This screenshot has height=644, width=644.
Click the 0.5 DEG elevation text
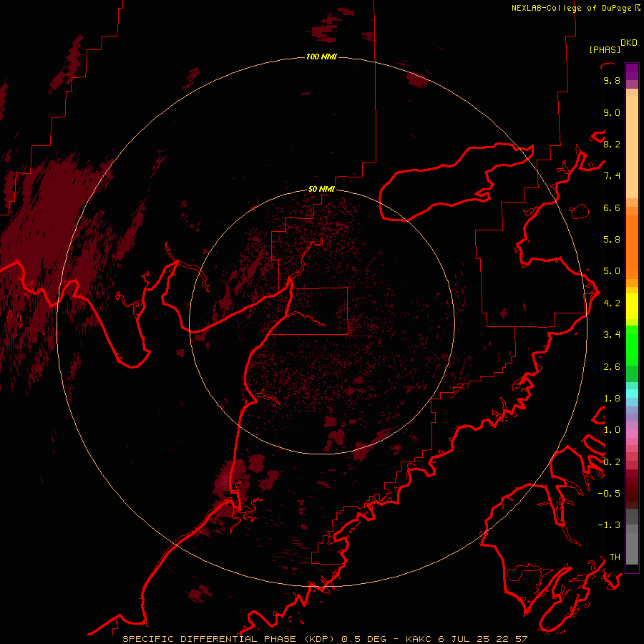point(364,639)
